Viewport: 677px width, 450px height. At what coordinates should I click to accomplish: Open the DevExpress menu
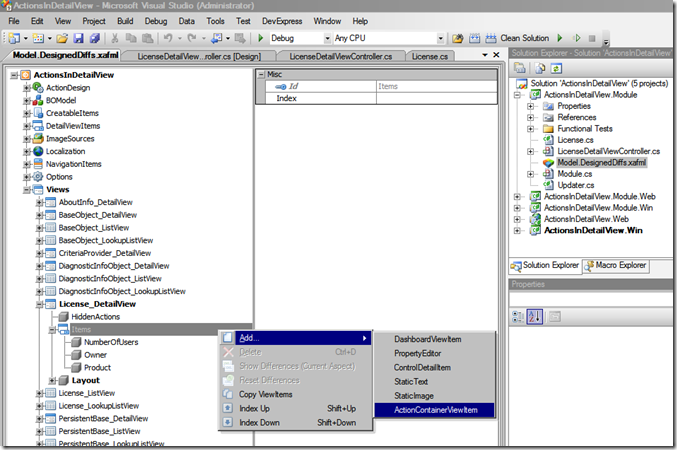click(282, 21)
